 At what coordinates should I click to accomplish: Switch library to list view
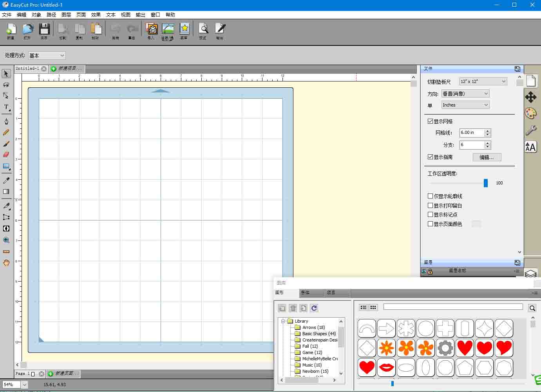tap(364, 307)
